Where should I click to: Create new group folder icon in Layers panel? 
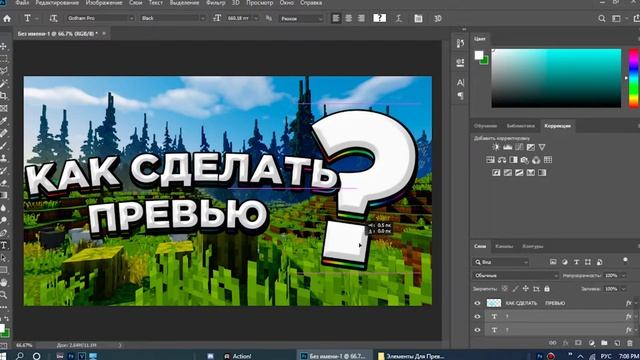tap(604, 343)
